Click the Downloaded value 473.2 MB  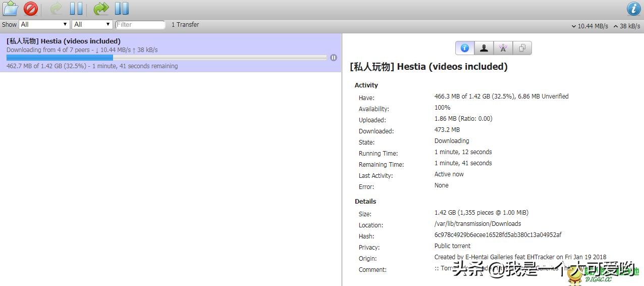[x=447, y=130]
